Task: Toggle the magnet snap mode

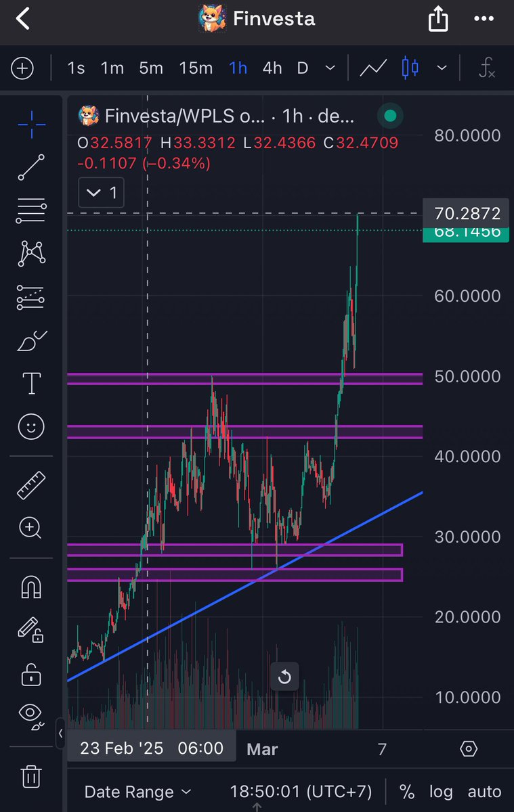Action: (31, 587)
